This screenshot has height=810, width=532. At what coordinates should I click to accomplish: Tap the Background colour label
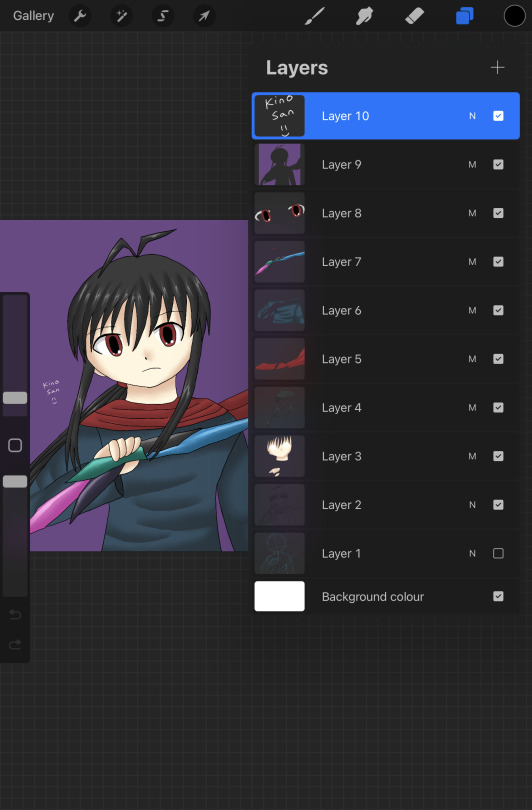click(x=372, y=597)
